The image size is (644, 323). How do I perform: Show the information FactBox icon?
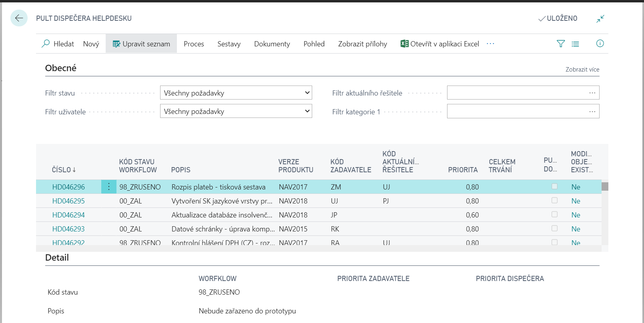600,44
